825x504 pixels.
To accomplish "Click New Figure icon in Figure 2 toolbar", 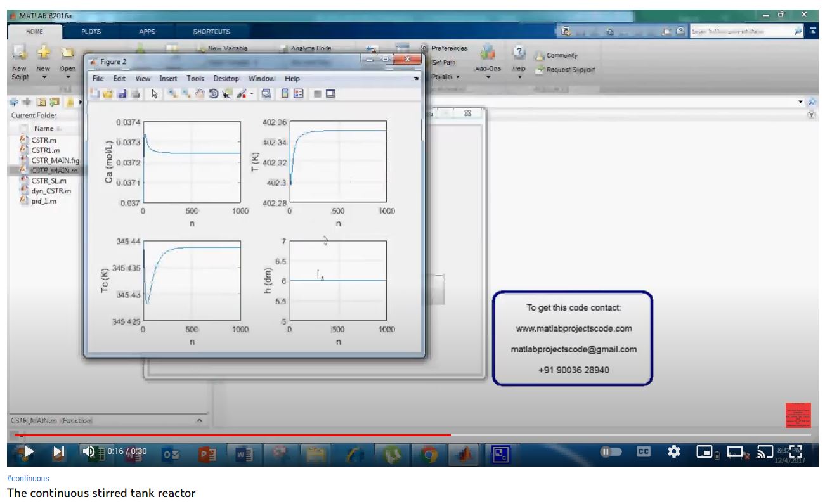I will pos(95,94).
